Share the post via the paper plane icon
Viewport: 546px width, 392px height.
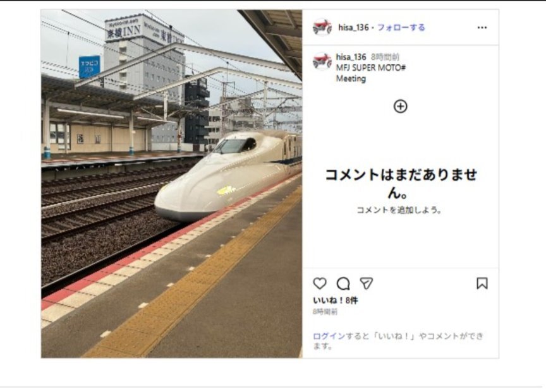click(367, 283)
